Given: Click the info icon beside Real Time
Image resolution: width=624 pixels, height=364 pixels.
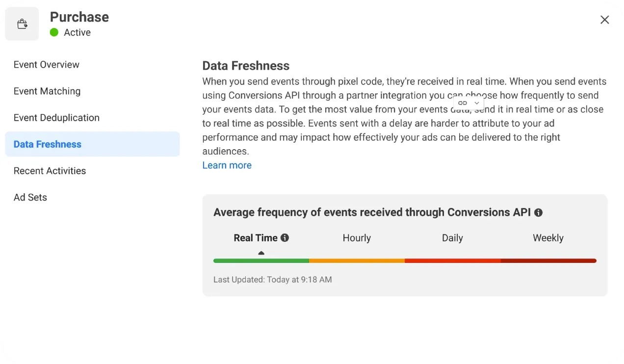Looking at the screenshot, I should tap(285, 238).
